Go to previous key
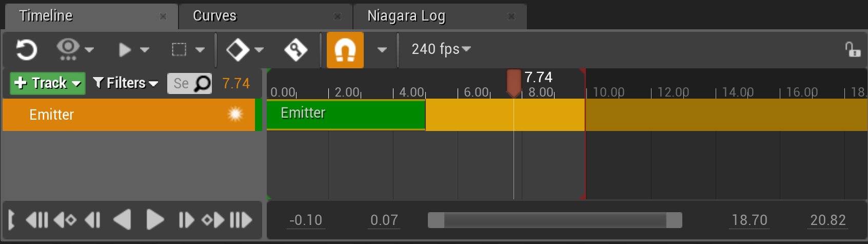 [x=65, y=220]
